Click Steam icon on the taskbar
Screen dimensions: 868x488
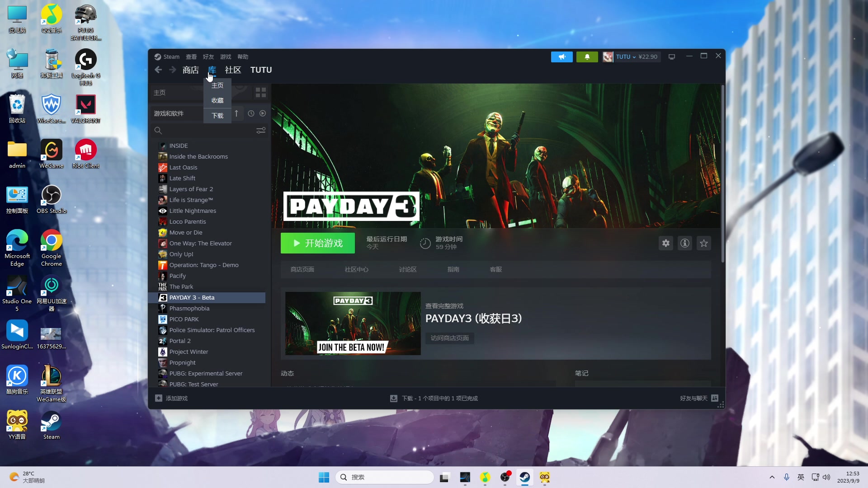pyautogui.click(x=524, y=477)
